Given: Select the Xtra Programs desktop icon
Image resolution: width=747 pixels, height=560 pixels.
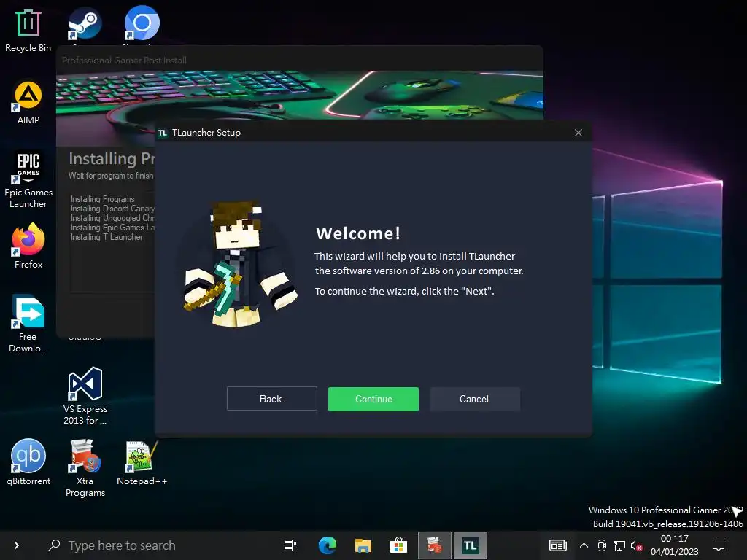Looking at the screenshot, I should pos(85,468).
